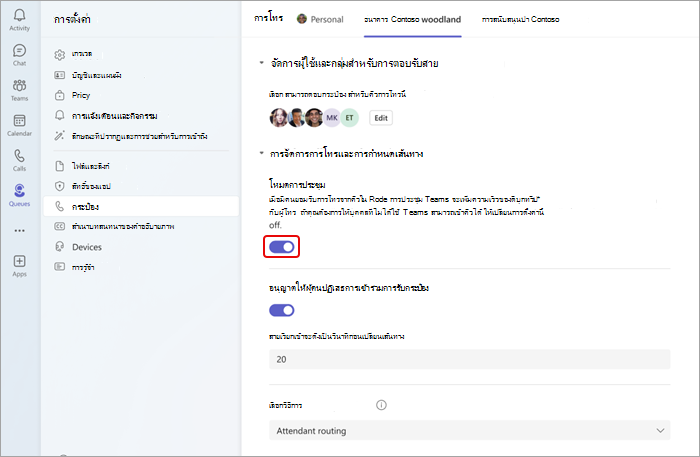Click the third agent avatar photo
This screenshot has height=457, width=700.
click(314, 118)
